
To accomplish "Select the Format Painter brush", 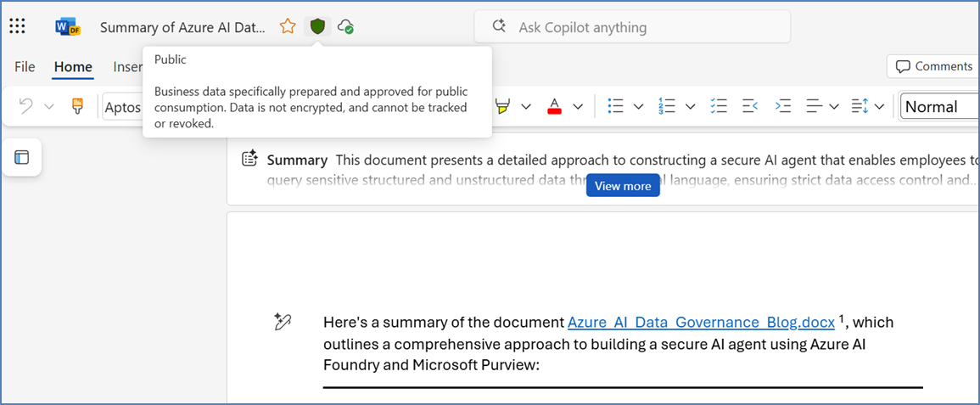I will (x=77, y=106).
